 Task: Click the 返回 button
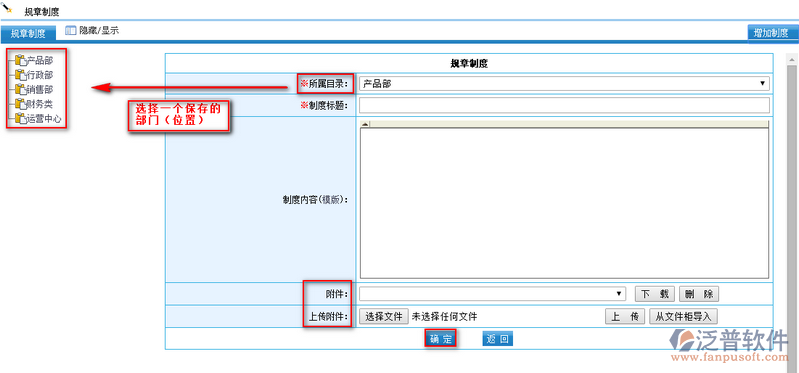[497, 339]
